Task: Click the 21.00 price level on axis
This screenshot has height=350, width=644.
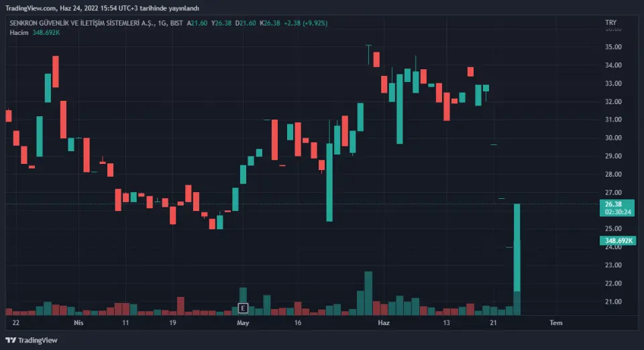Action: (x=613, y=302)
